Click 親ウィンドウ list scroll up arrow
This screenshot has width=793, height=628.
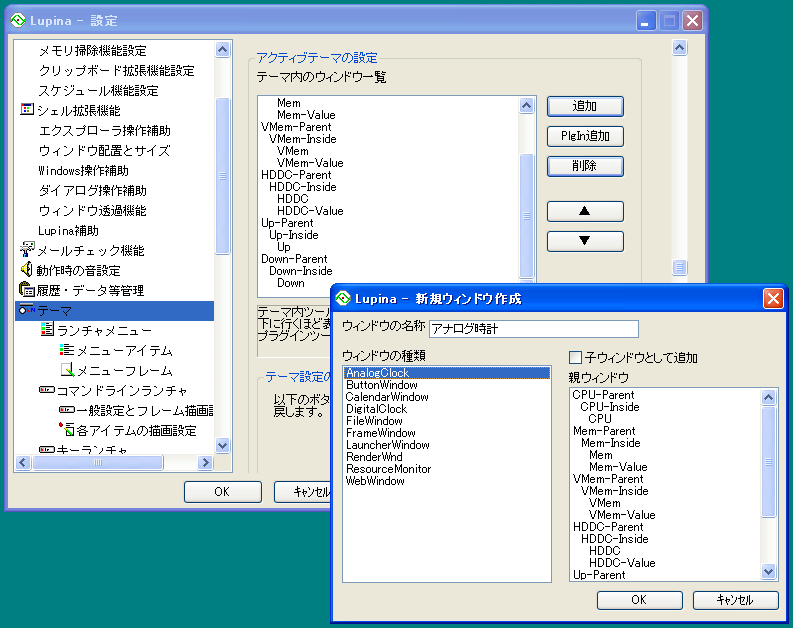[769, 397]
